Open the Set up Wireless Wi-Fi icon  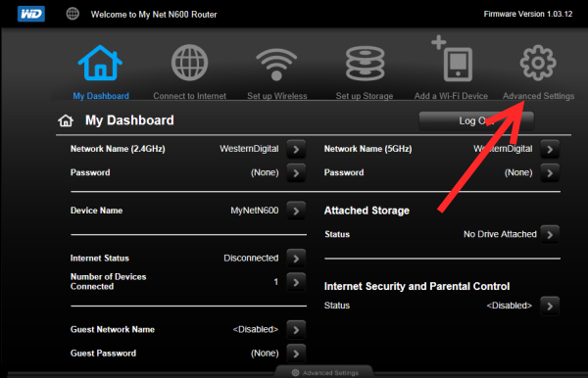[x=276, y=65]
